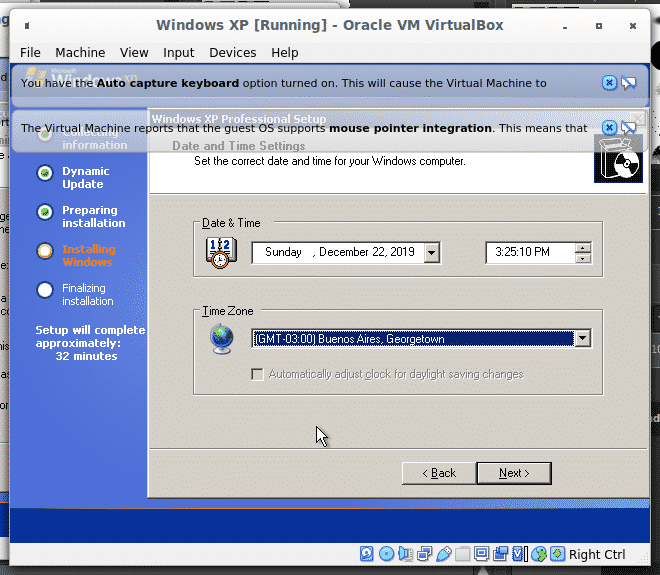The image size is (660, 575).
Task: Click the calendar clock icon in Date & Time
Action: (x=221, y=253)
